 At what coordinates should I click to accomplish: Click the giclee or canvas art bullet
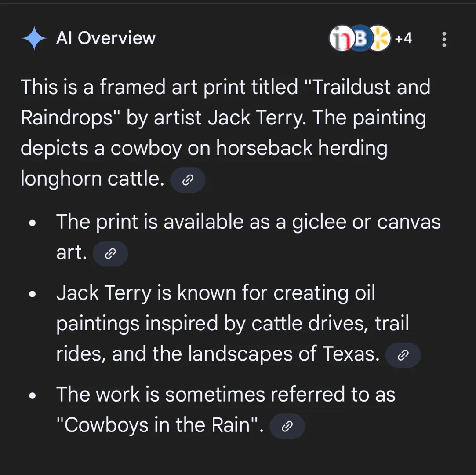click(248, 223)
